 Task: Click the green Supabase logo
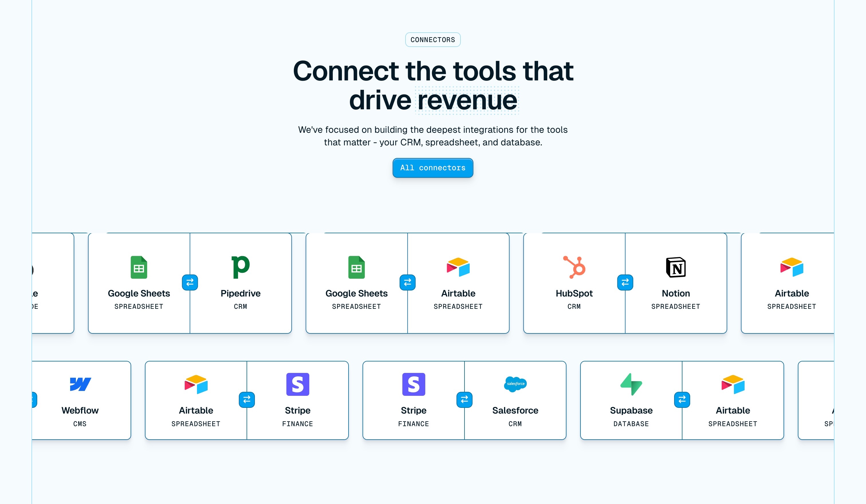pyautogui.click(x=631, y=384)
